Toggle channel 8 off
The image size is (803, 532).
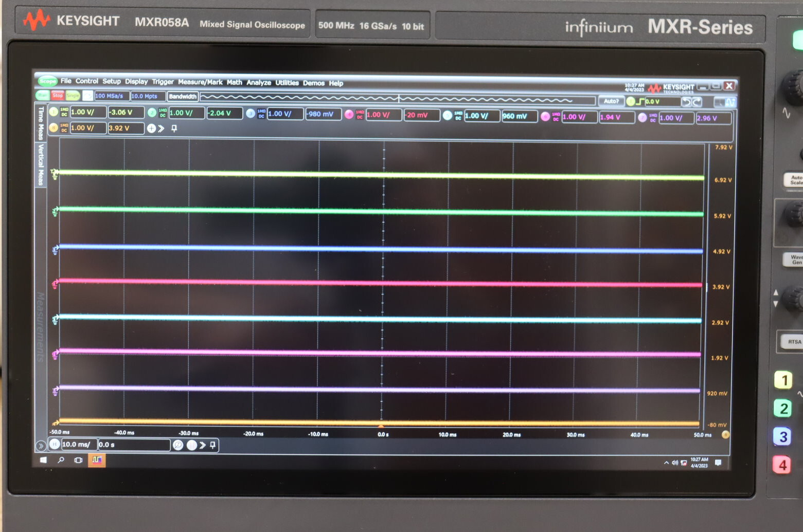click(x=53, y=127)
